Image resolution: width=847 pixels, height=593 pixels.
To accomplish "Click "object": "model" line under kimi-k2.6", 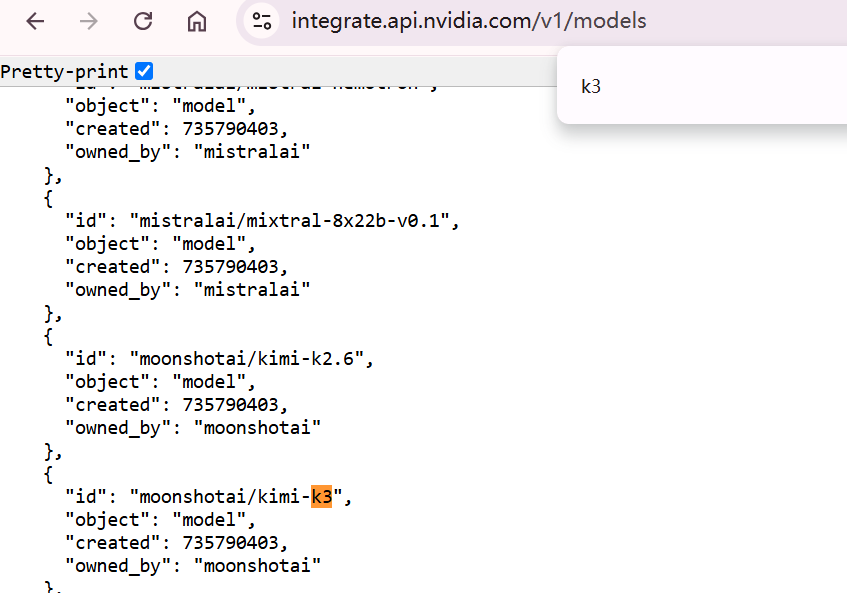I will point(160,382).
